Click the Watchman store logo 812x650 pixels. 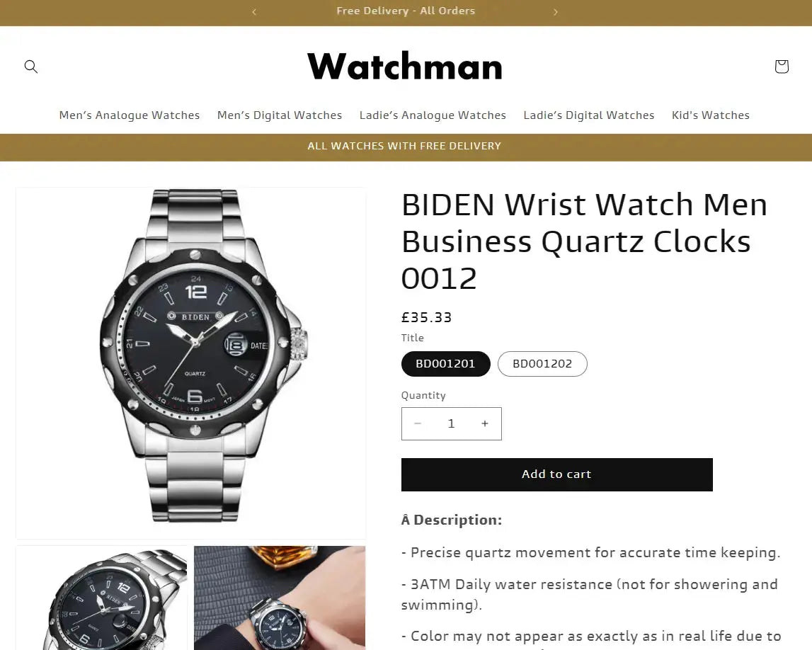(x=405, y=67)
